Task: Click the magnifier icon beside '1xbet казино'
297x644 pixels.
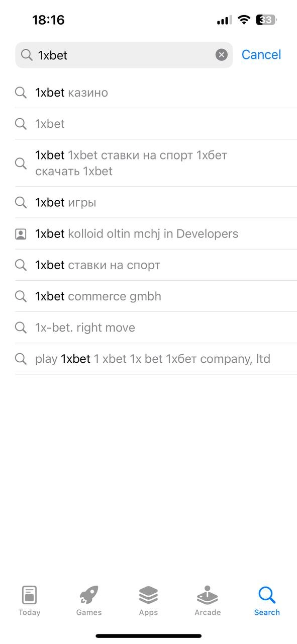Action: pyautogui.click(x=21, y=93)
